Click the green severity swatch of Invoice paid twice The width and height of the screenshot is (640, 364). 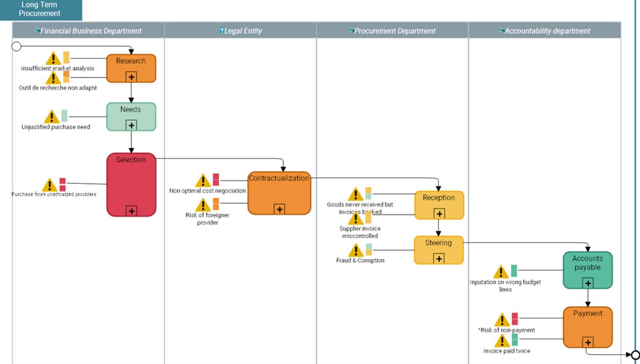(515, 339)
